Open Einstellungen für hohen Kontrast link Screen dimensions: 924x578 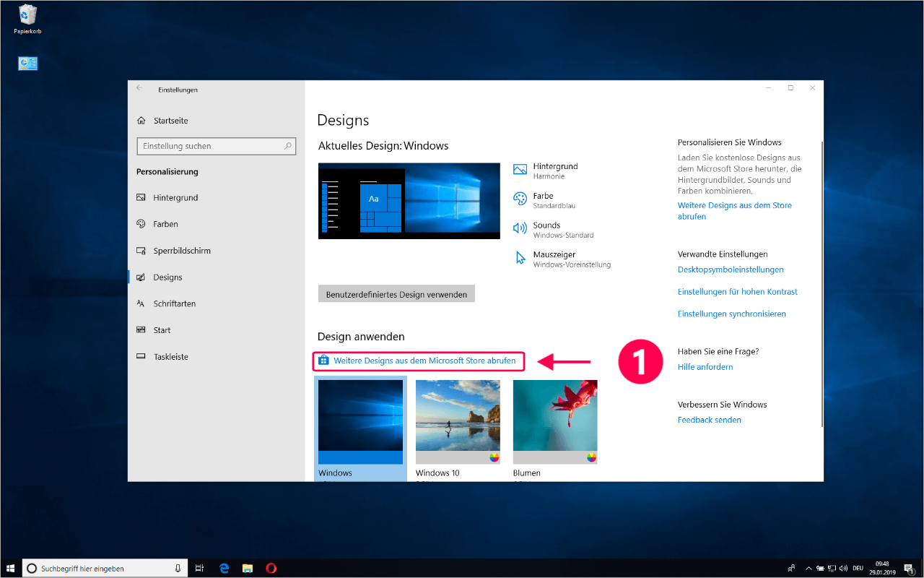click(x=738, y=292)
